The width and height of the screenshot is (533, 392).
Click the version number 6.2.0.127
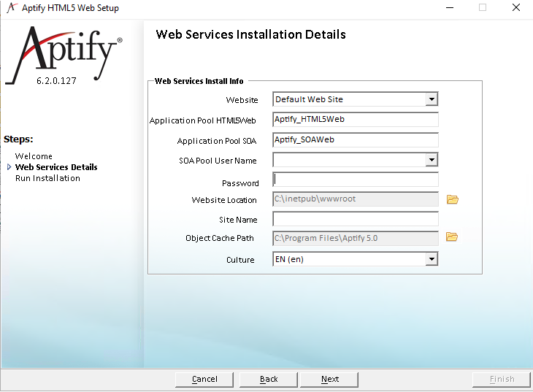pos(56,81)
